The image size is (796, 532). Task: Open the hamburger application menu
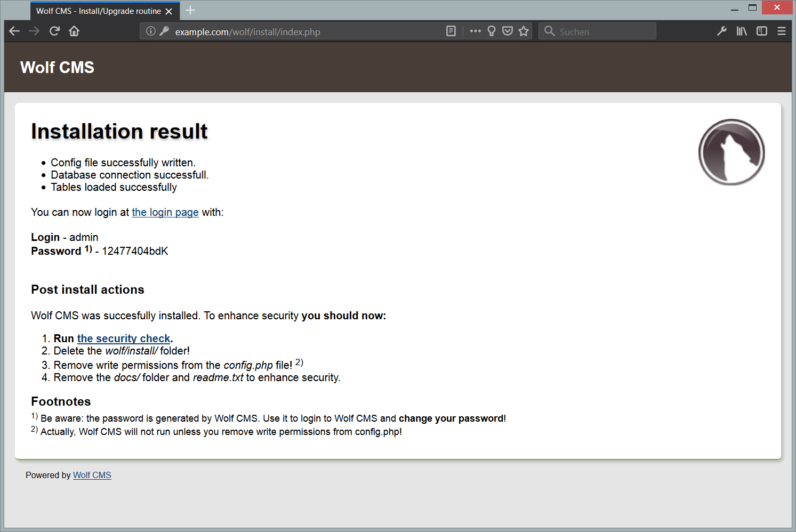click(782, 31)
